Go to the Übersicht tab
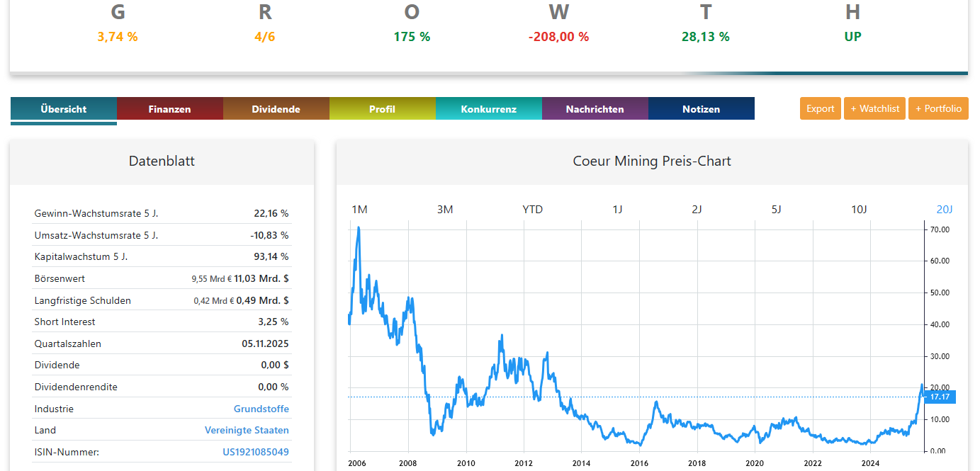Screen dimensions: 980x471 (x=64, y=109)
